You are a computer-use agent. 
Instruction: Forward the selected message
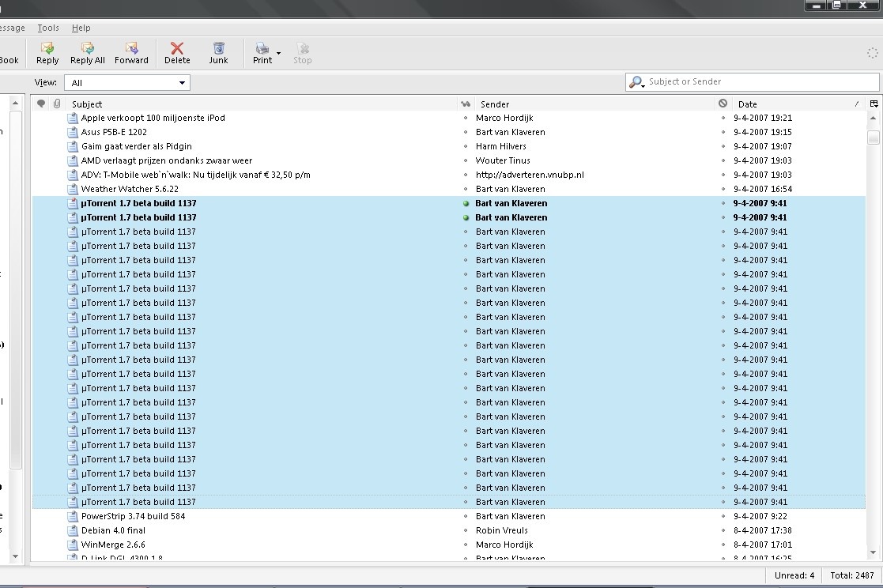click(x=131, y=53)
